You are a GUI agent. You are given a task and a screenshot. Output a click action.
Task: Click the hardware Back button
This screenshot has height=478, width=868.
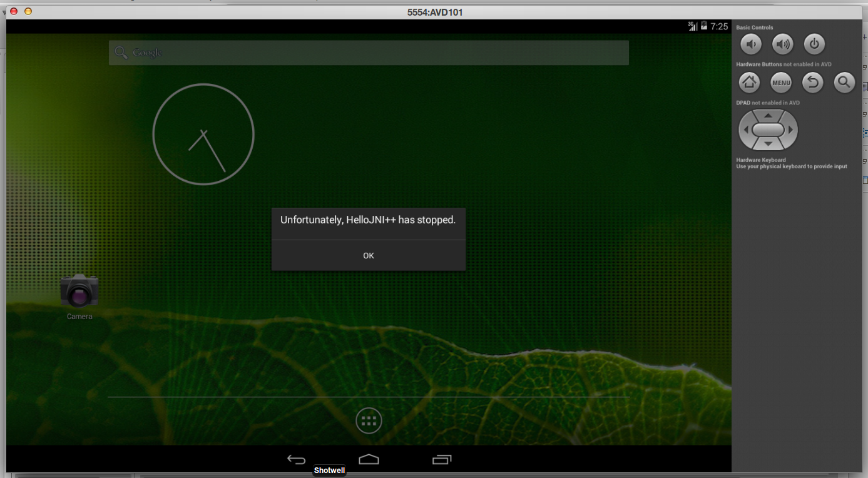[812, 82]
